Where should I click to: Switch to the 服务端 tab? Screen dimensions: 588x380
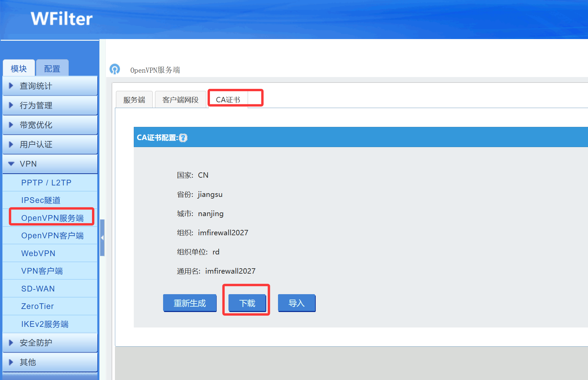coord(134,100)
